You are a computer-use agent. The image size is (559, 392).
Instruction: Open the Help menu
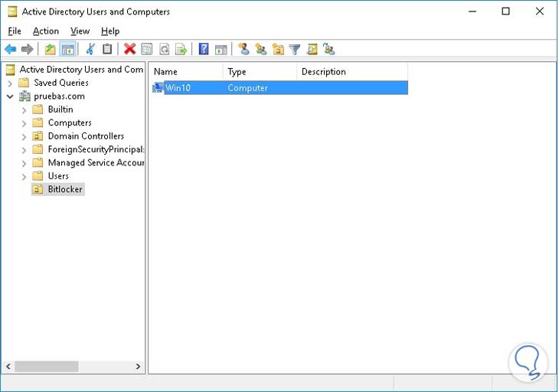coord(110,31)
